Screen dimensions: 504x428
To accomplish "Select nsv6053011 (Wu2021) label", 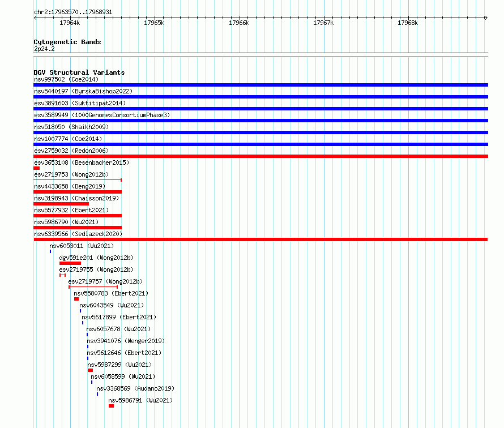I will 82,246.
